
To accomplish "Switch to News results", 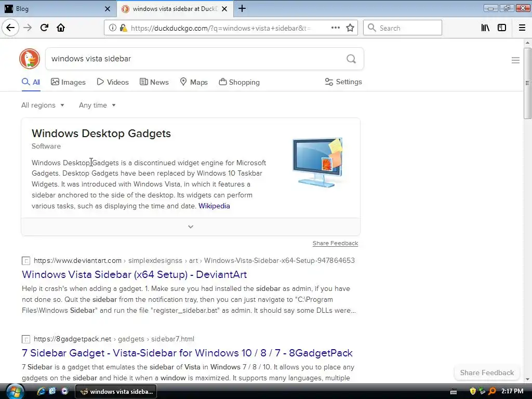I will pos(154,82).
